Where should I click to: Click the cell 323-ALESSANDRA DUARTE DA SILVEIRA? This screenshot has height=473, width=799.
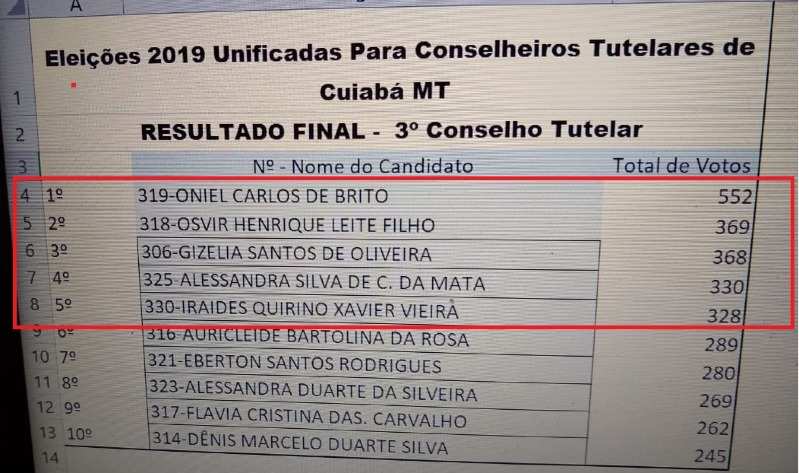(369, 391)
